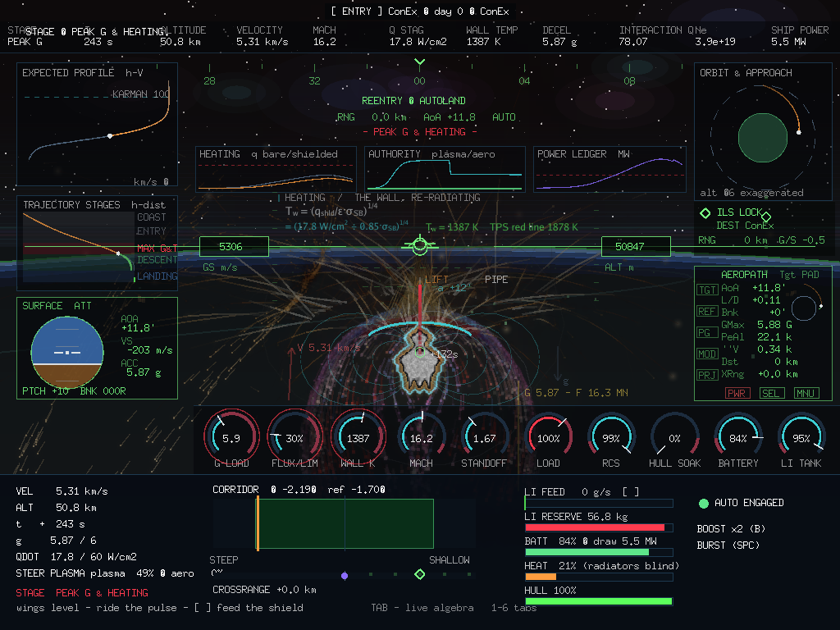Click the ILS LOCK diamond indicator
Image resolution: width=840 pixels, height=630 pixels.
(705, 212)
